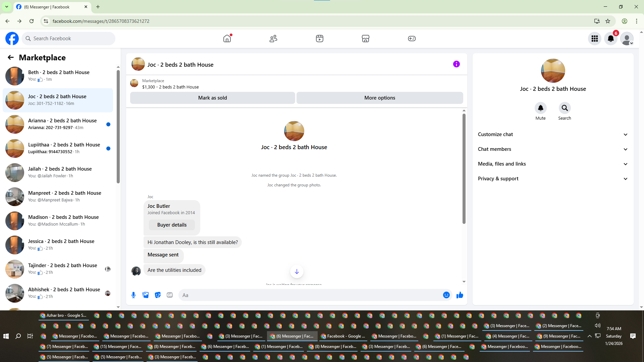Open the Facebook apps grid menu
This screenshot has width=644, height=362.
(x=595, y=39)
